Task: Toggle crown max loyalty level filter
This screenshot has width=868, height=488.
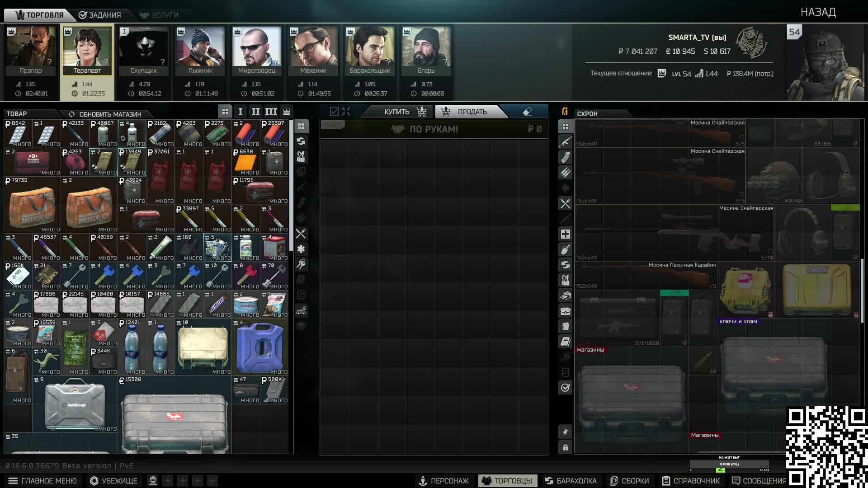Action: pos(287,112)
